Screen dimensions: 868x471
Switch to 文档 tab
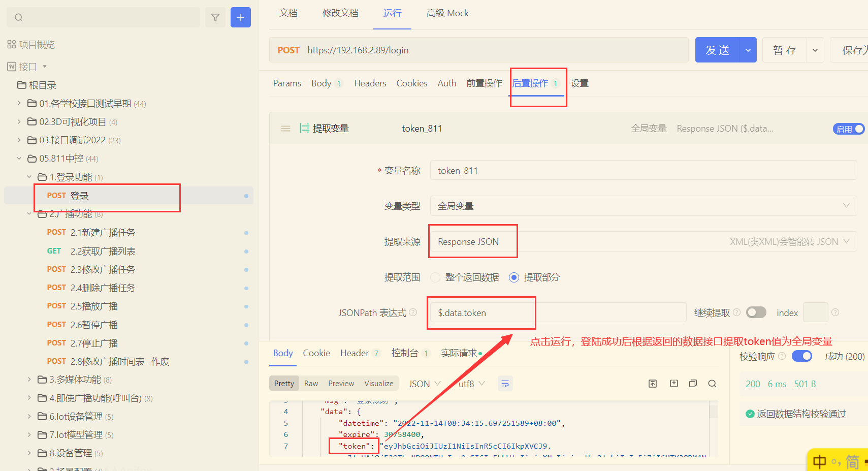[288, 13]
